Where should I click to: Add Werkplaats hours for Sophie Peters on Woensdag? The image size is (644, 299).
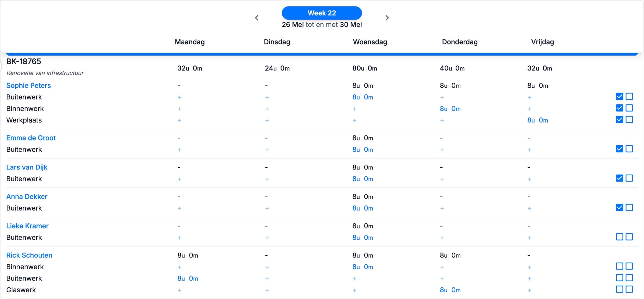pos(355,120)
